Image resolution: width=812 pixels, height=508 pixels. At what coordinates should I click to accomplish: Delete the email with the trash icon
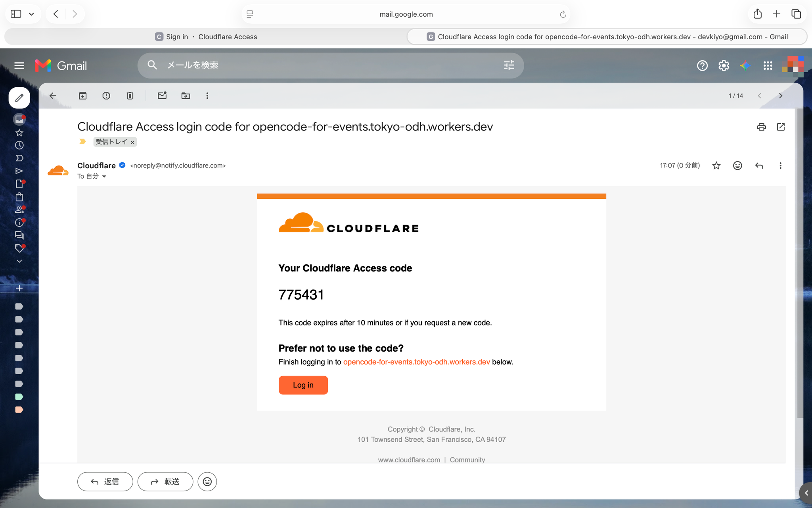[x=130, y=96]
